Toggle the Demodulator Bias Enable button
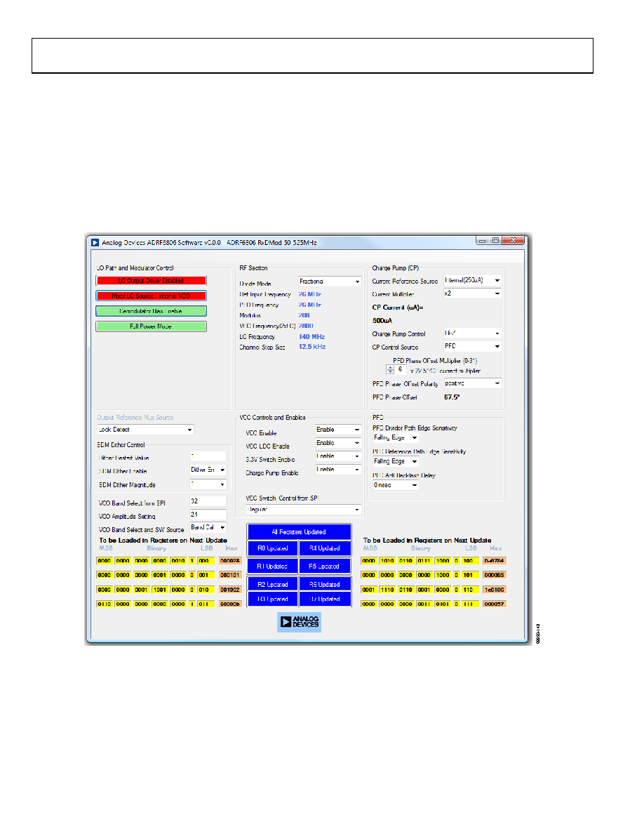The width and height of the screenshot is (644, 834). [151, 311]
